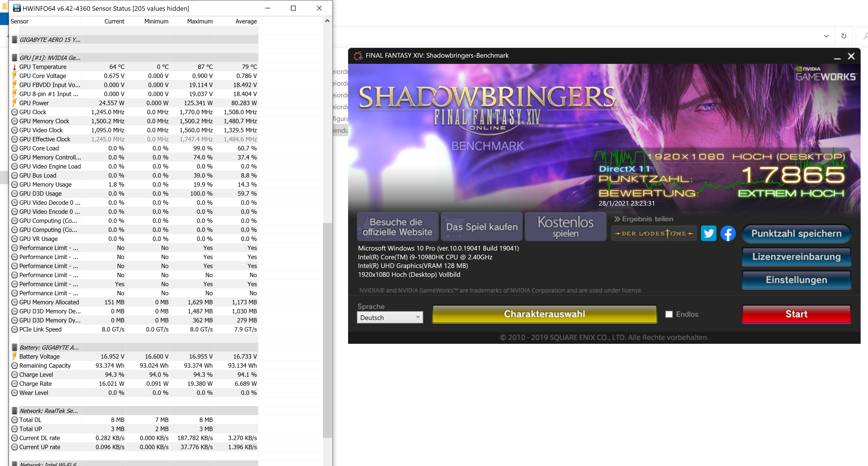Click the GPU Core Voltage lightning icon
The width and height of the screenshot is (868, 466).
[14, 76]
